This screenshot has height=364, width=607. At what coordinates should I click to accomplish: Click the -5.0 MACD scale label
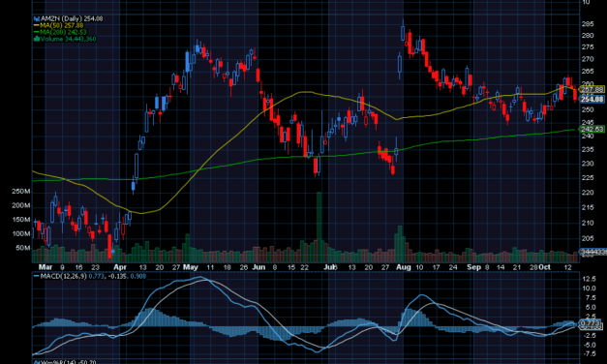(x=589, y=345)
